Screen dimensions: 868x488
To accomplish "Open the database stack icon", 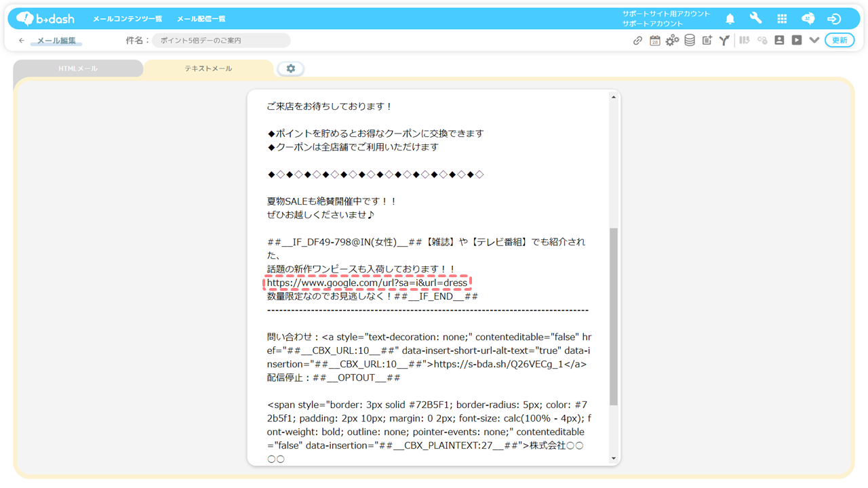I will pos(690,41).
